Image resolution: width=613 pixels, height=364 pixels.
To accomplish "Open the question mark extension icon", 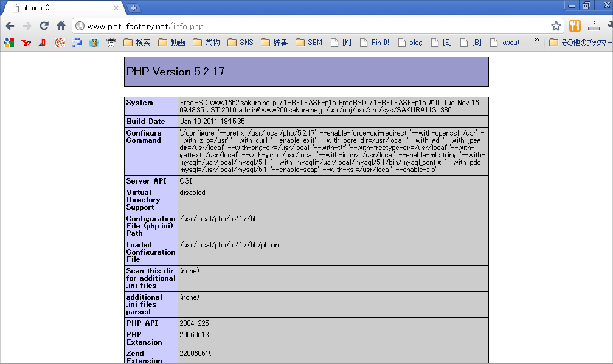I will tap(594, 26).
